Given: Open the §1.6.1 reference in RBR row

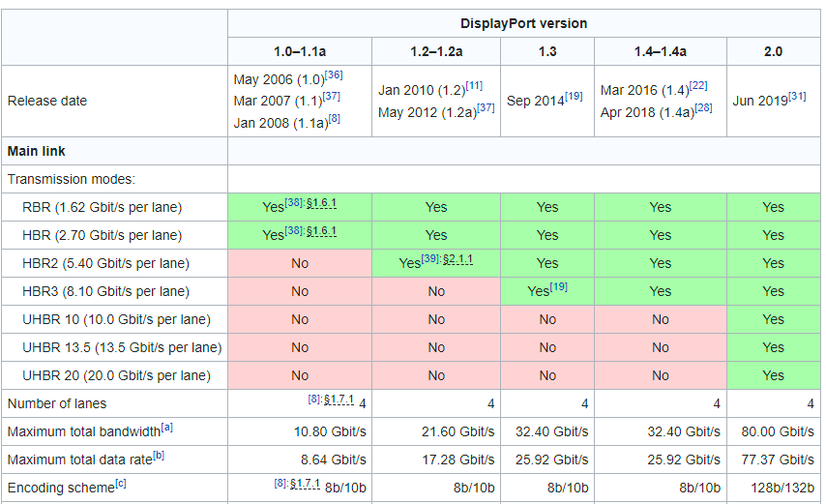Looking at the screenshot, I should click(321, 203).
